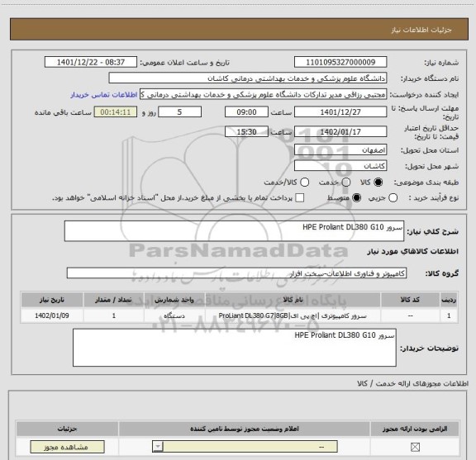Click the buyer organization name field
This screenshot has width=476, height=460.
[x=248, y=78]
